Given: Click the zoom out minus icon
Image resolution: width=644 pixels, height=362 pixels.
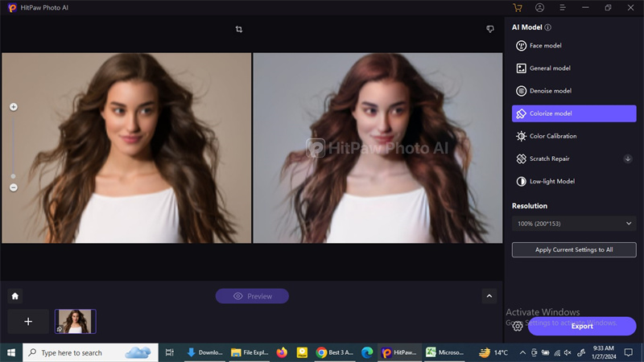Looking at the screenshot, I should (14, 187).
